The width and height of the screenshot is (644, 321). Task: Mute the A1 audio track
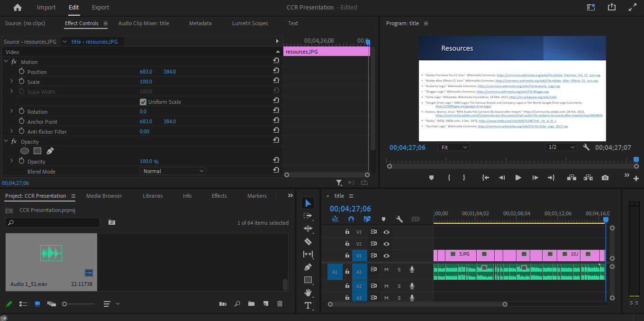(386, 270)
